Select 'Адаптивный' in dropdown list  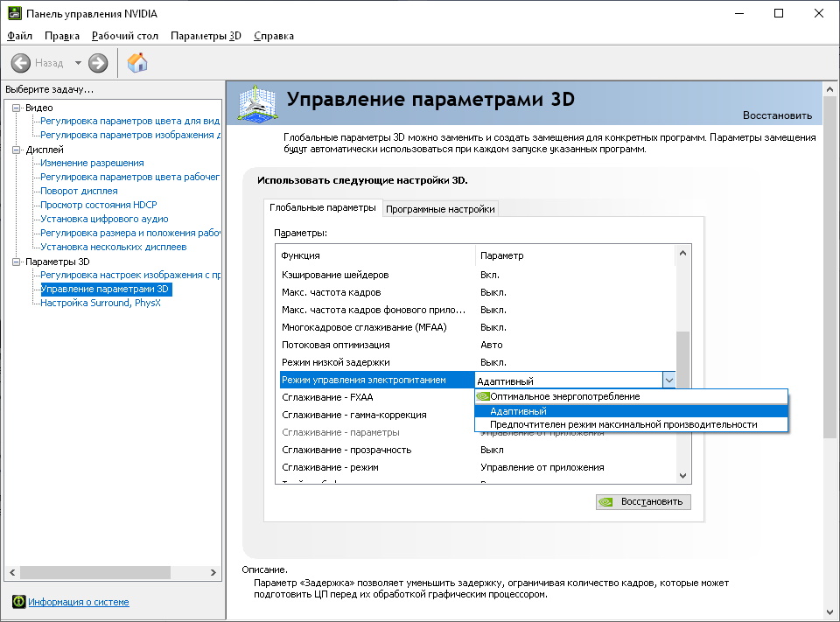pyautogui.click(x=631, y=411)
